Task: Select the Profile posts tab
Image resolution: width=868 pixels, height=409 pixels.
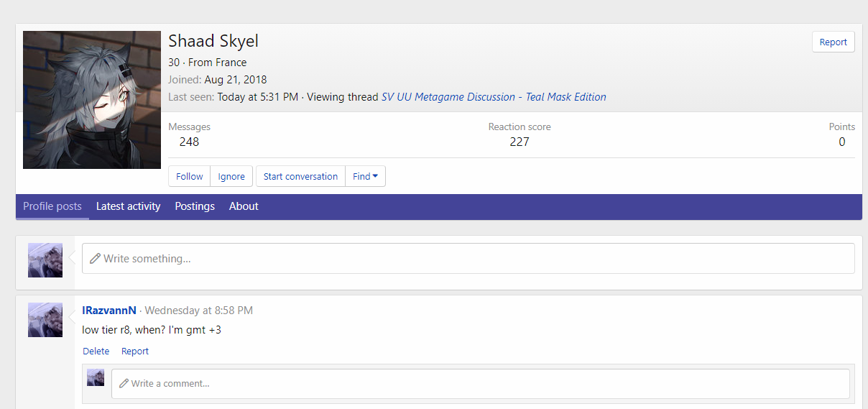Action: click(x=52, y=206)
